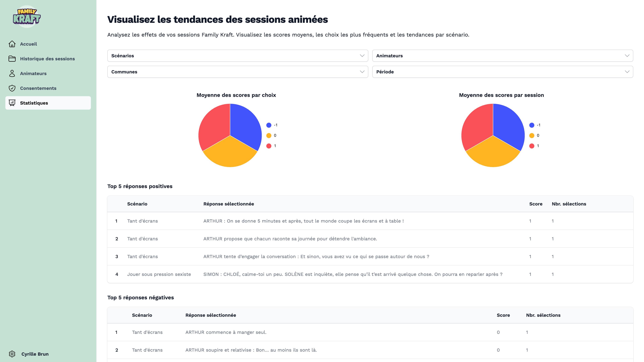Click the Family Kraft logo
The image size is (644, 362).
click(27, 17)
